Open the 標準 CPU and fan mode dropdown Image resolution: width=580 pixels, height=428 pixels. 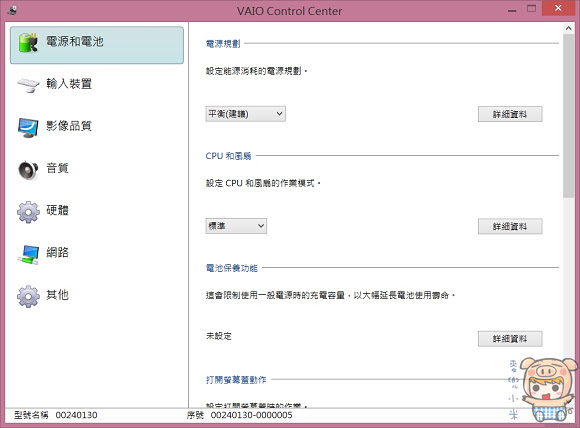pyautogui.click(x=236, y=226)
